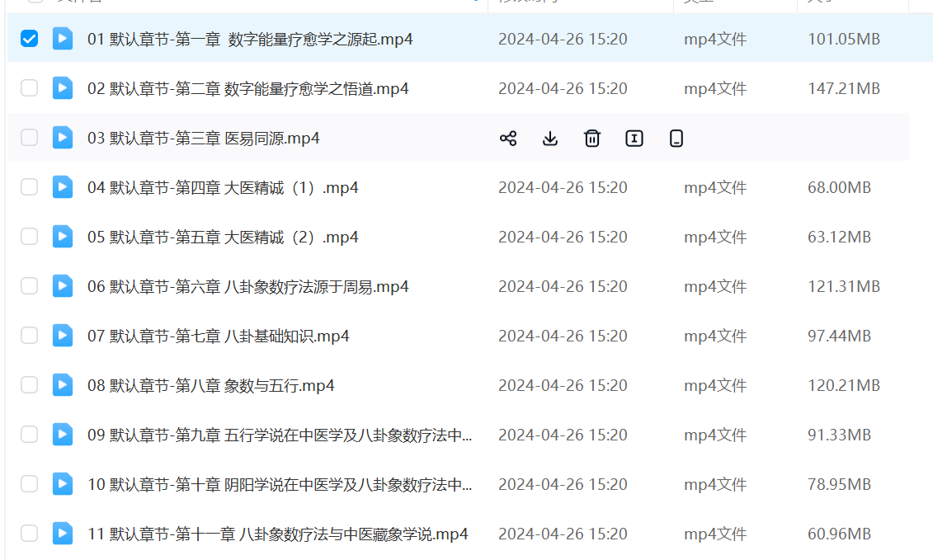Click the 121.31MB size of file 06
Viewport: 933px width, 560px height.
tap(843, 287)
